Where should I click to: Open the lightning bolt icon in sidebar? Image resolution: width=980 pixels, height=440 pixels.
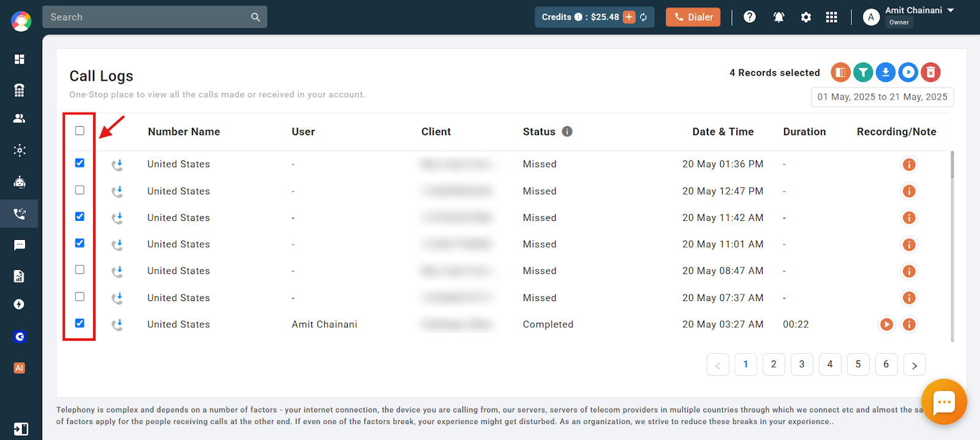coord(20,305)
